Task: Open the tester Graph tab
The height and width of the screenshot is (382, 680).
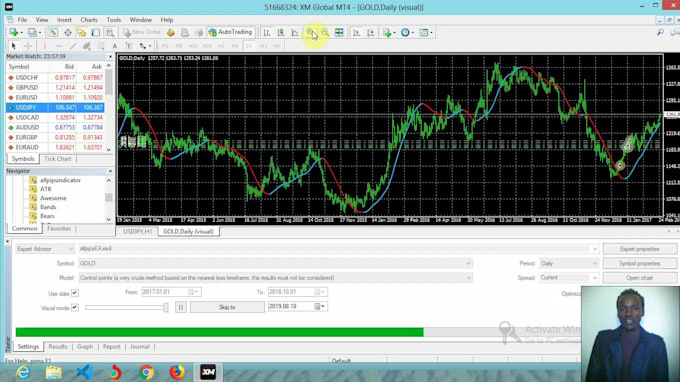Action: (85, 347)
